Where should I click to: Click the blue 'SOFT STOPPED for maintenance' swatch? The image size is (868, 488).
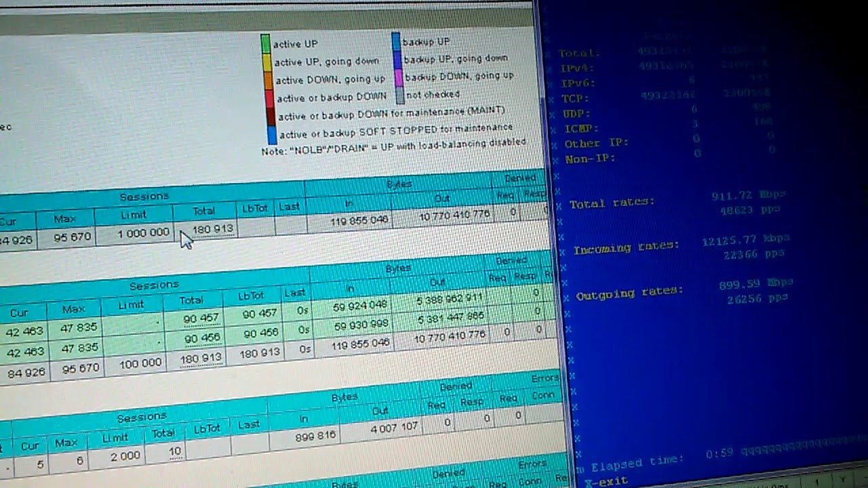click(x=272, y=134)
